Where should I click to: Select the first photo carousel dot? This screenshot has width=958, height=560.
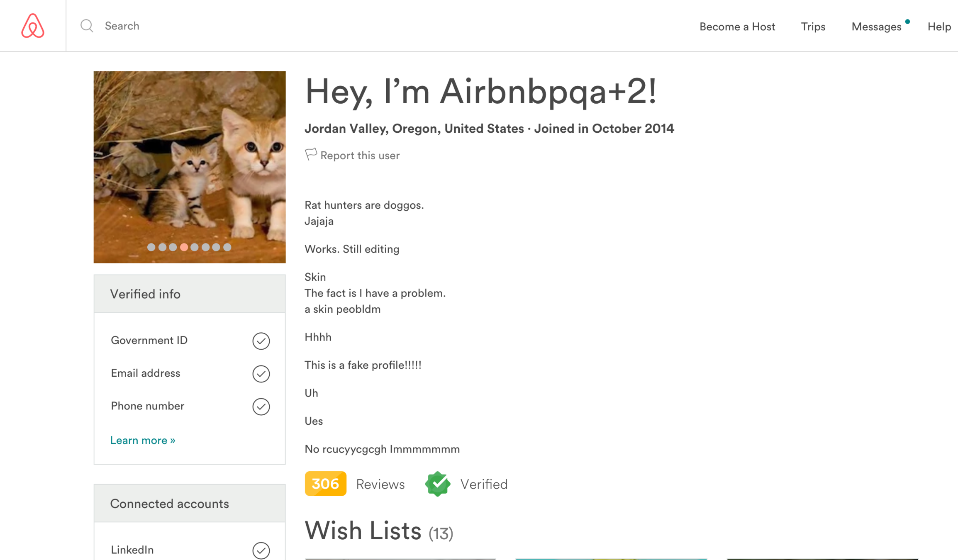tap(151, 247)
